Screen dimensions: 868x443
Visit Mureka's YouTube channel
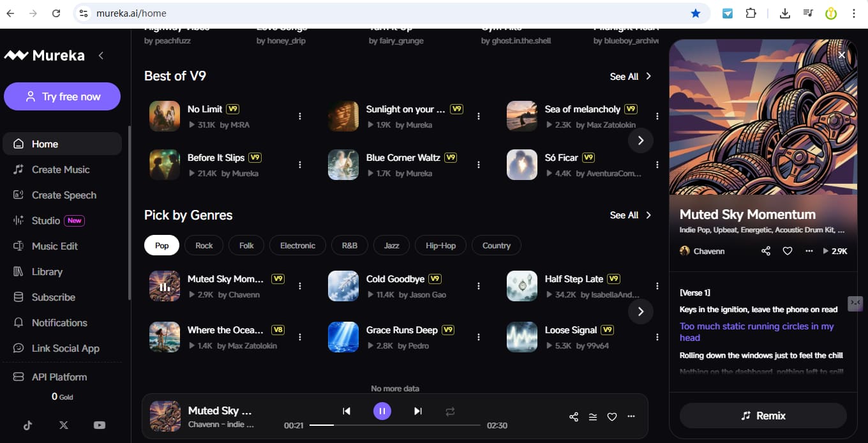[99, 424]
